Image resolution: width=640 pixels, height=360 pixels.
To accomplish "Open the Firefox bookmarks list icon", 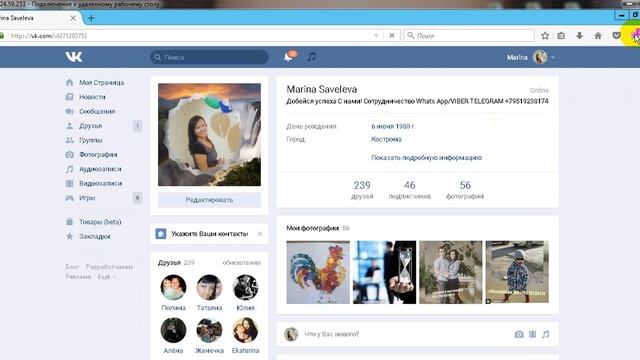I will [x=561, y=36].
